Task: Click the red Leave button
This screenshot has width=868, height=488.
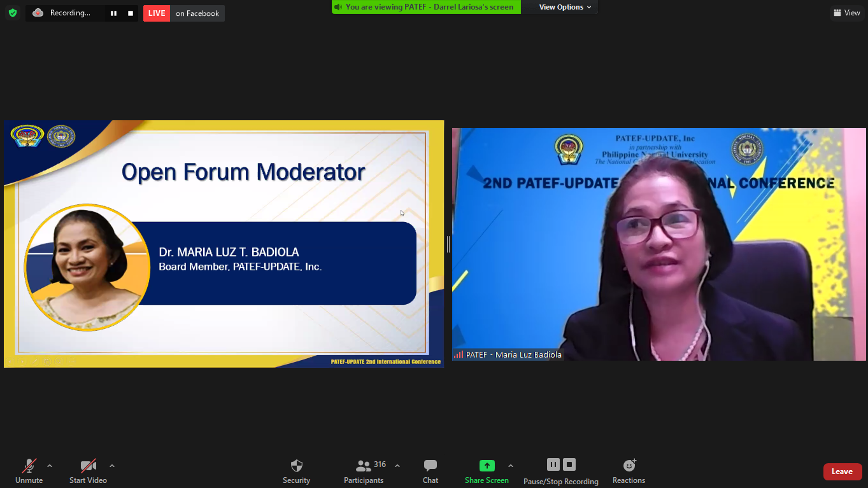Action: click(x=842, y=471)
